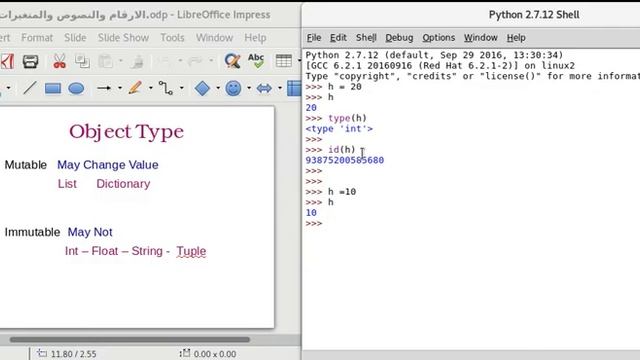Viewport: 640px width, 360px height.
Task: Click the 'May Not' text on slide
Action: click(x=90, y=232)
